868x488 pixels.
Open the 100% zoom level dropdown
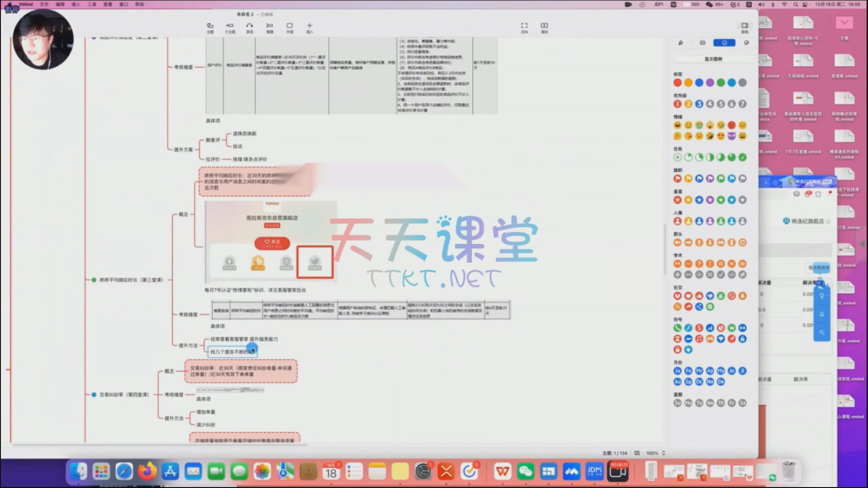(x=653, y=453)
